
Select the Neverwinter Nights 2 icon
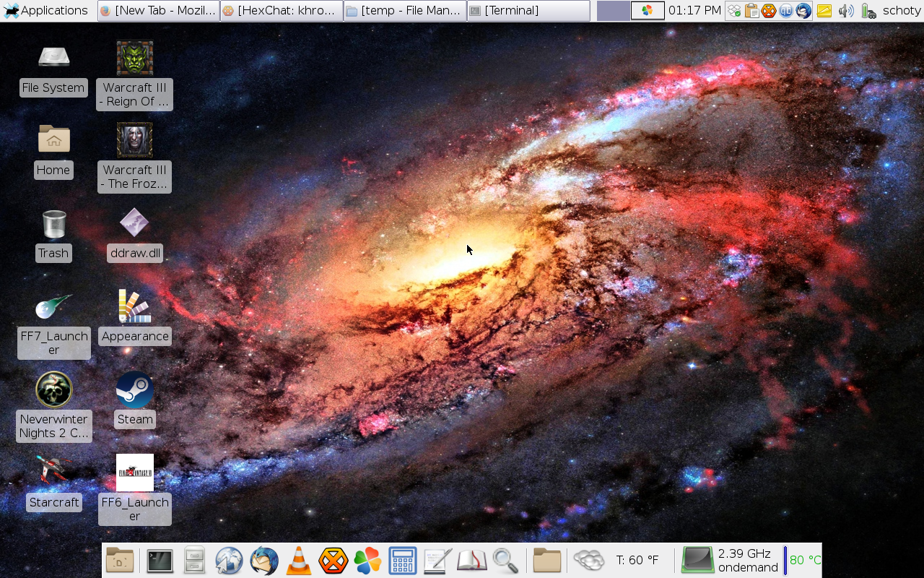pos(53,389)
